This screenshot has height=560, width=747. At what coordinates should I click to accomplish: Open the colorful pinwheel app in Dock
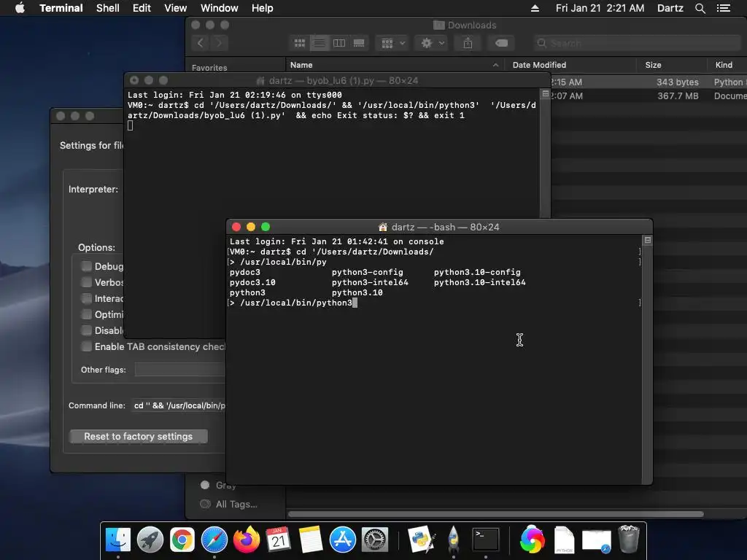tap(532, 540)
